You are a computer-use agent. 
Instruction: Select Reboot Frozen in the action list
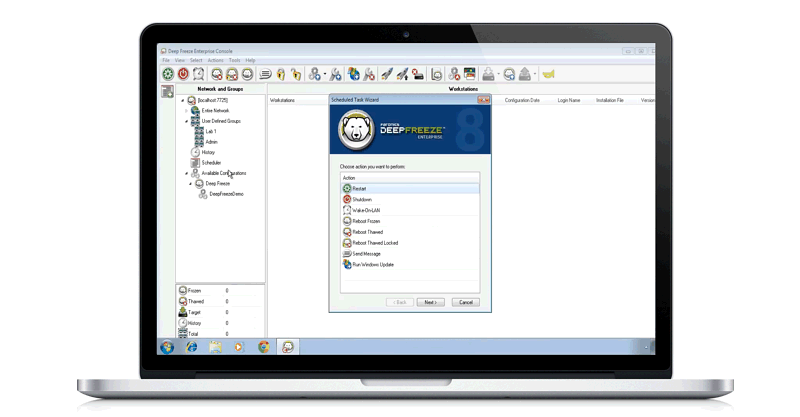coord(410,221)
